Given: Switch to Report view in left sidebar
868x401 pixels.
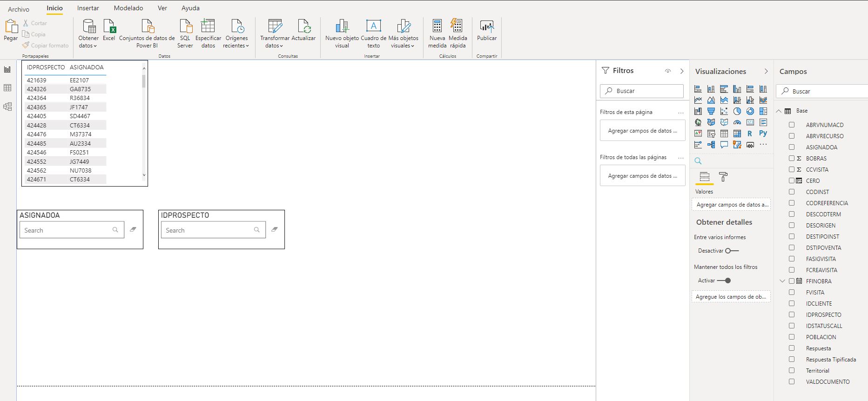Looking at the screenshot, I should [7, 69].
